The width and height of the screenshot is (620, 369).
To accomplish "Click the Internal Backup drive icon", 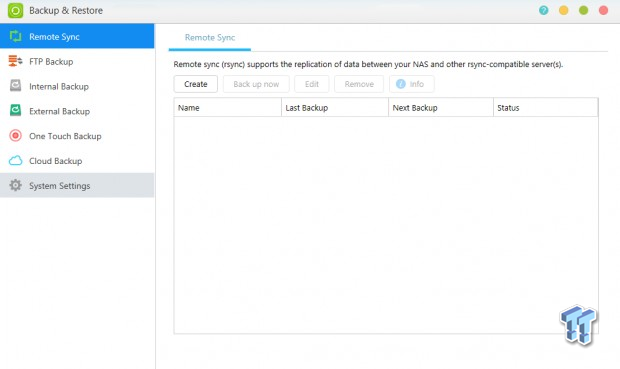I will click(15, 86).
